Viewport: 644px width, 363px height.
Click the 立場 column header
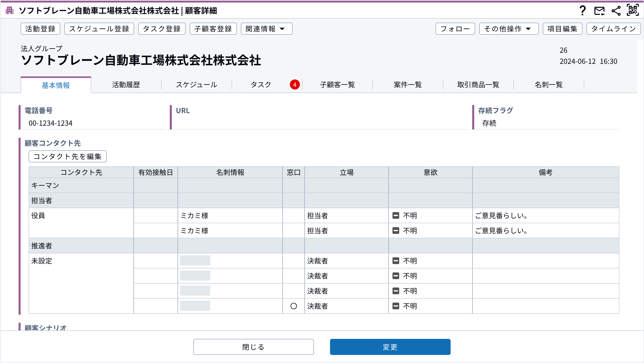(347, 172)
